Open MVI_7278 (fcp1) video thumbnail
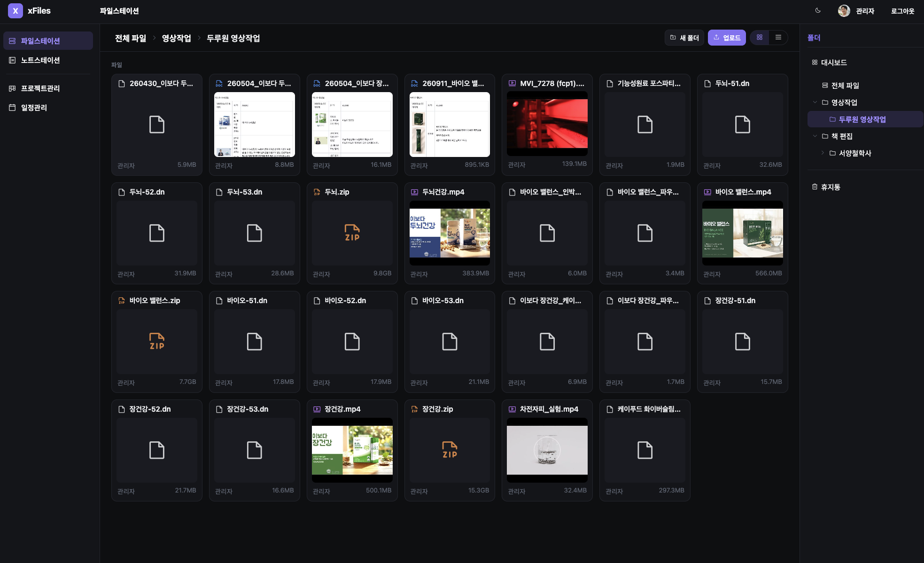 click(x=547, y=124)
